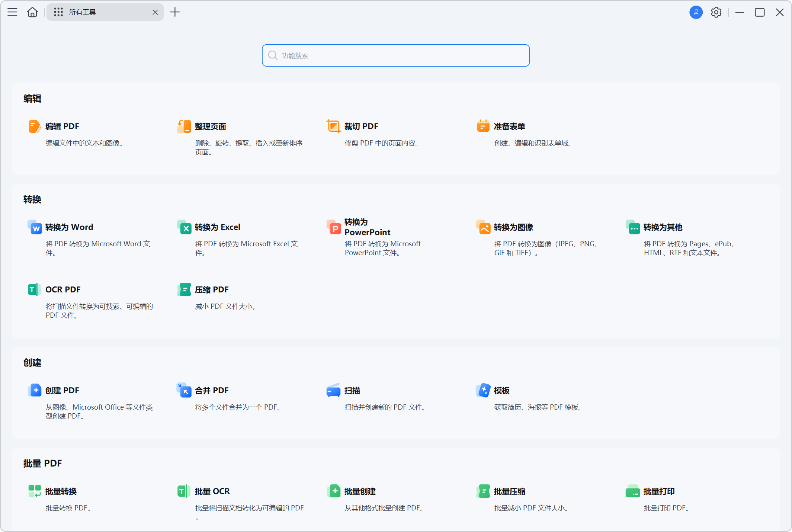This screenshot has height=532, width=792.
Task: Open the 裁切 PDF tool title
Action: [x=361, y=126]
